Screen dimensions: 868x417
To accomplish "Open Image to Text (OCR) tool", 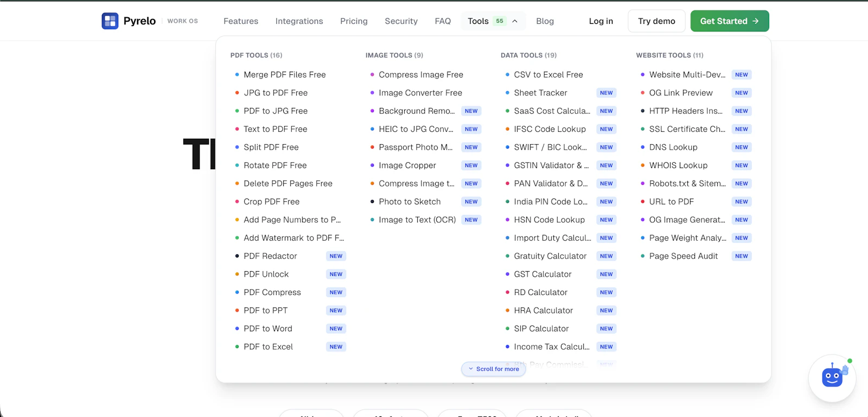I will click(x=417, y=220).
